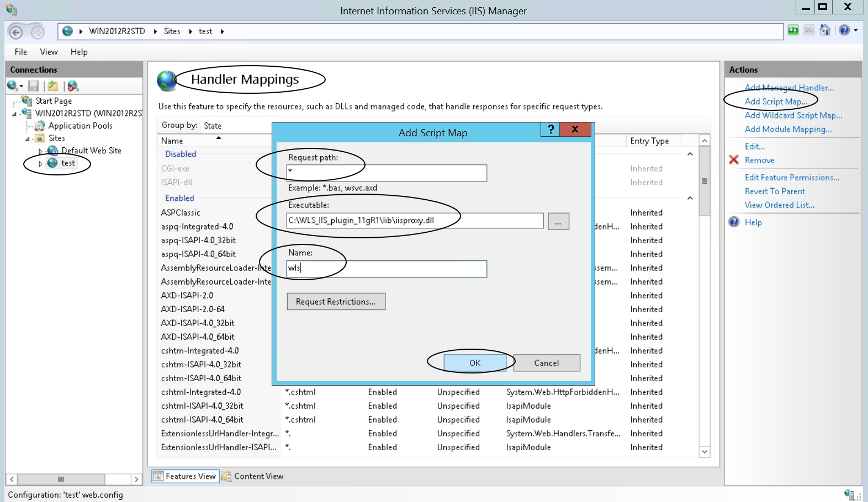Open Edit Feature Permissions link
This screenshot has height=502, width=868.
[792, 177]
